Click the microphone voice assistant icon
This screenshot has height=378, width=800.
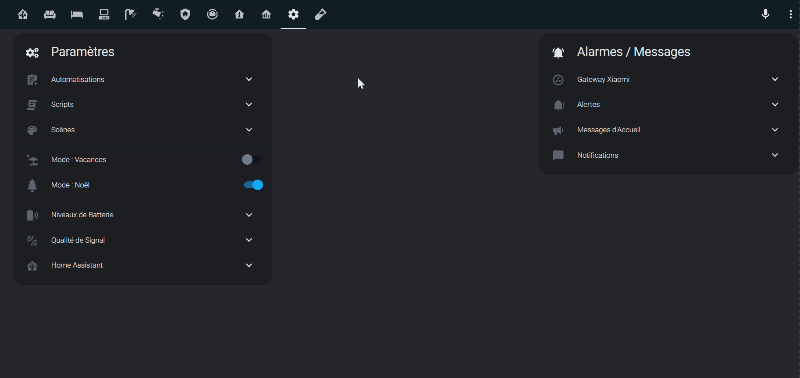[765, 14]
